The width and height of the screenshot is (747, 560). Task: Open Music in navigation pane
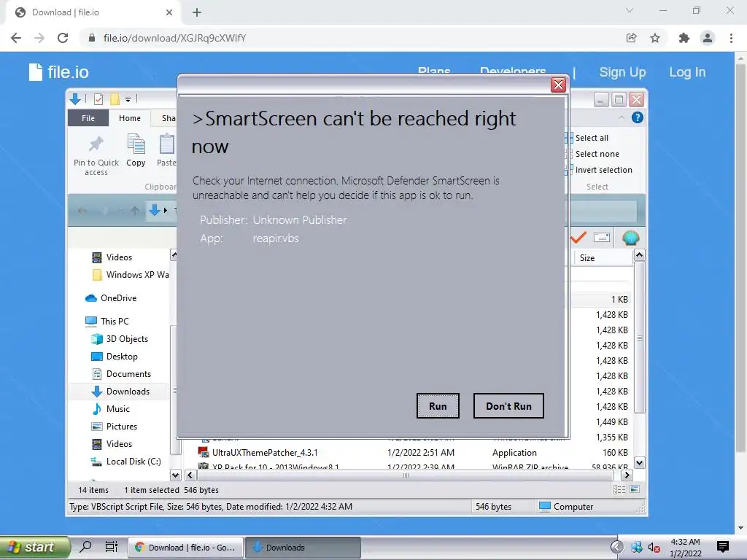[x=111, y=409]
